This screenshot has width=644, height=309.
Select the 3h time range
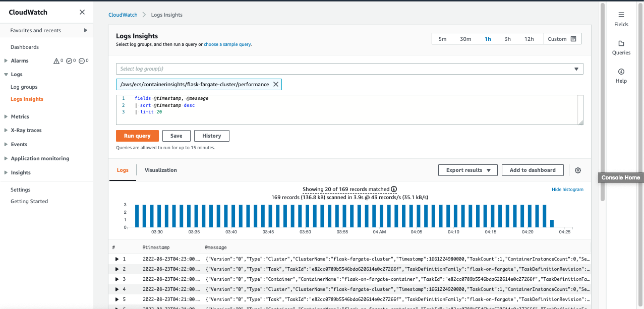click(x=507, y=39)
